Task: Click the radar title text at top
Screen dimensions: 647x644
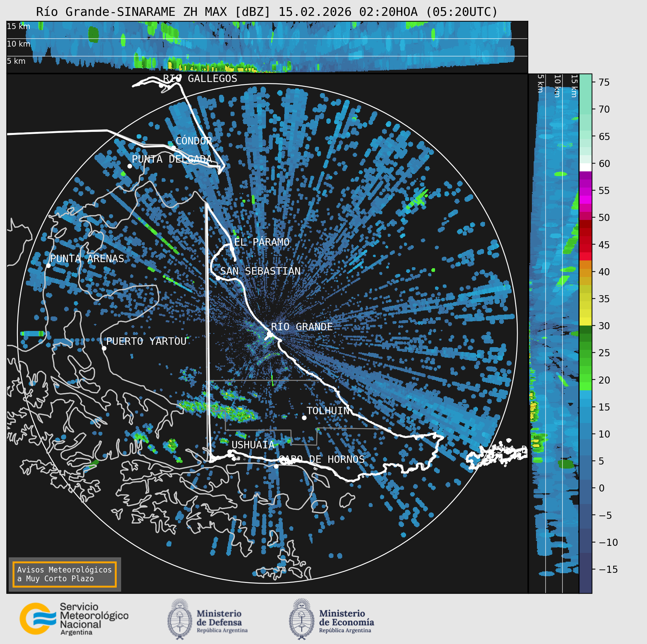Action: tap(267, 12)
